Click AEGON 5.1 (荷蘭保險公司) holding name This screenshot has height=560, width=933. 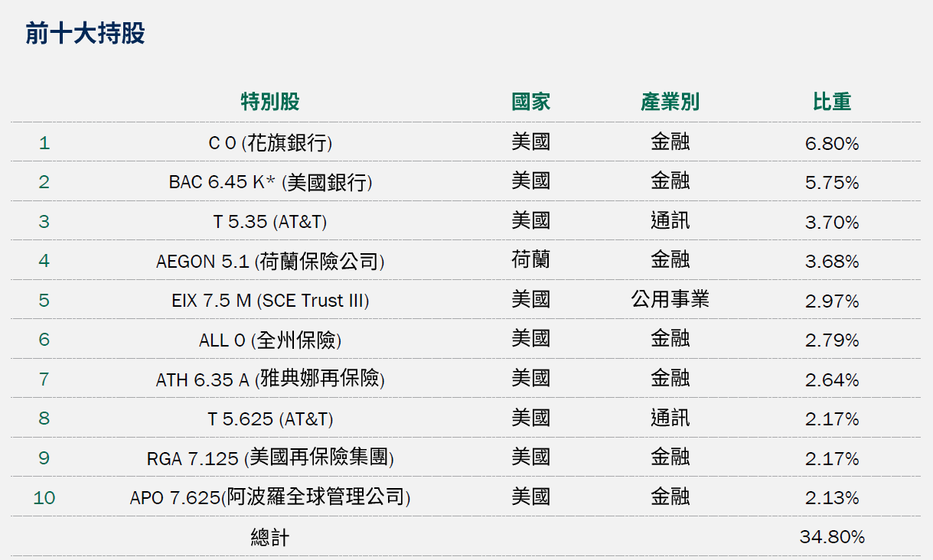(x=270, y=262)
